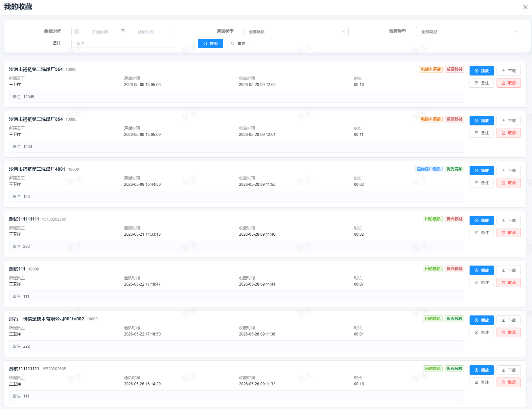
Task: Cancel favorite for record collected at 09:11:33
Action: 508,382
